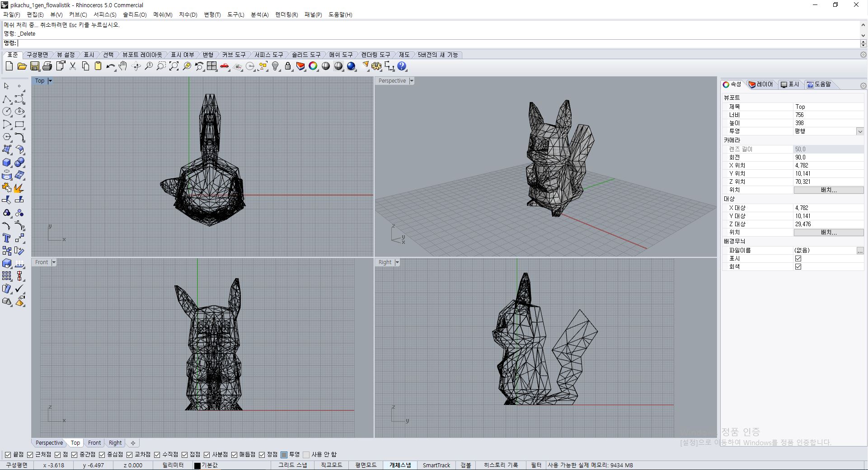Click the 히스토리 기록 status bar pane
This screenshot has width=868, height=470.
[501, 465]
